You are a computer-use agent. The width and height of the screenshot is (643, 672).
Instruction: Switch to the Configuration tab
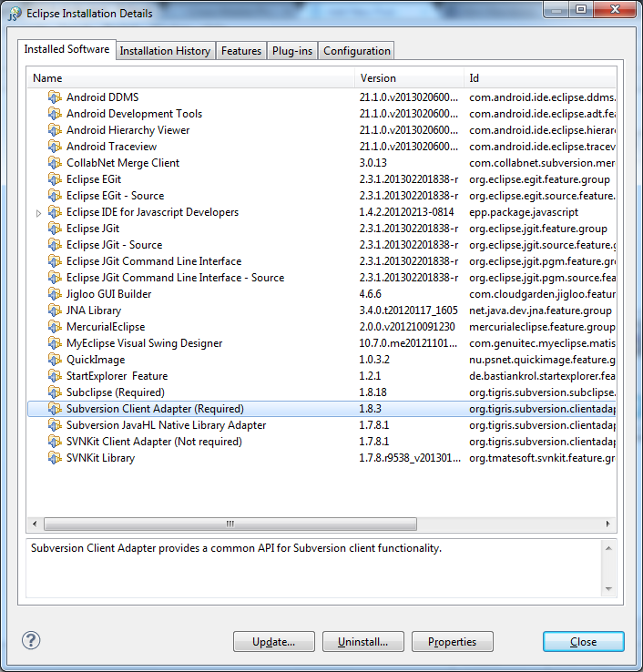coord(357,51)
